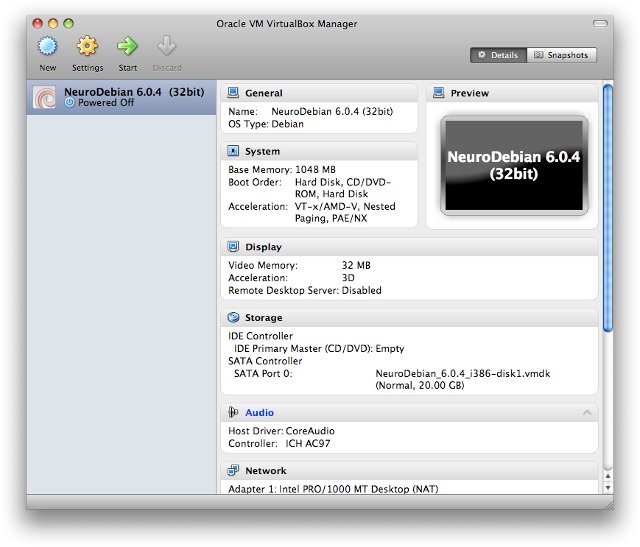The width and height of the screenshot is (640, 547).
Task: Click the Video Memory value 32 MB
Action: click(356, 265)
